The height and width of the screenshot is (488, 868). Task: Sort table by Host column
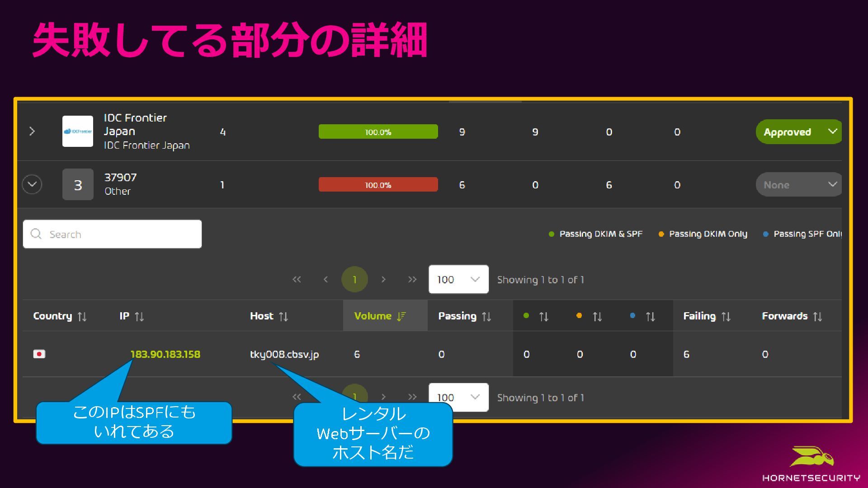tap(269, 316)
